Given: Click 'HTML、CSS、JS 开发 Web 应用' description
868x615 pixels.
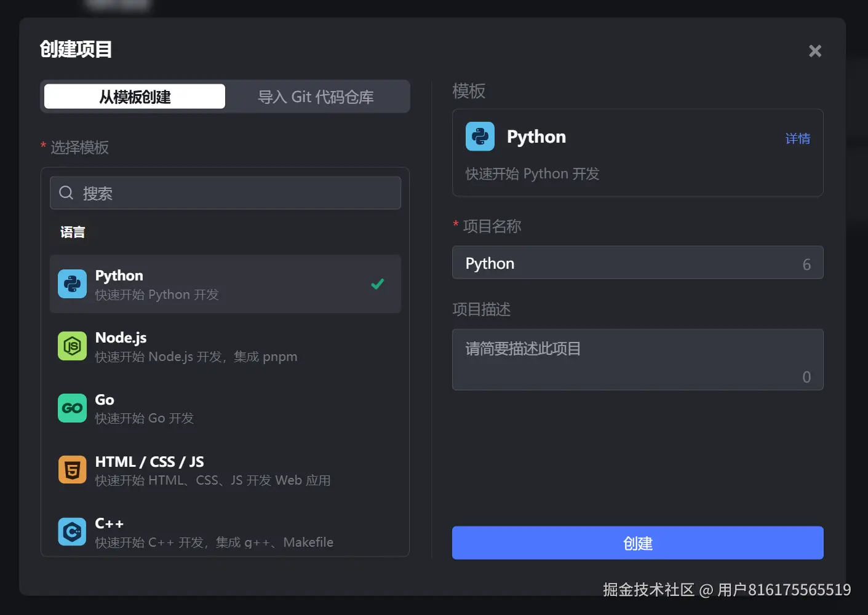Looking at the screenshot, I should pyautogui.click(x=239, y=480).
